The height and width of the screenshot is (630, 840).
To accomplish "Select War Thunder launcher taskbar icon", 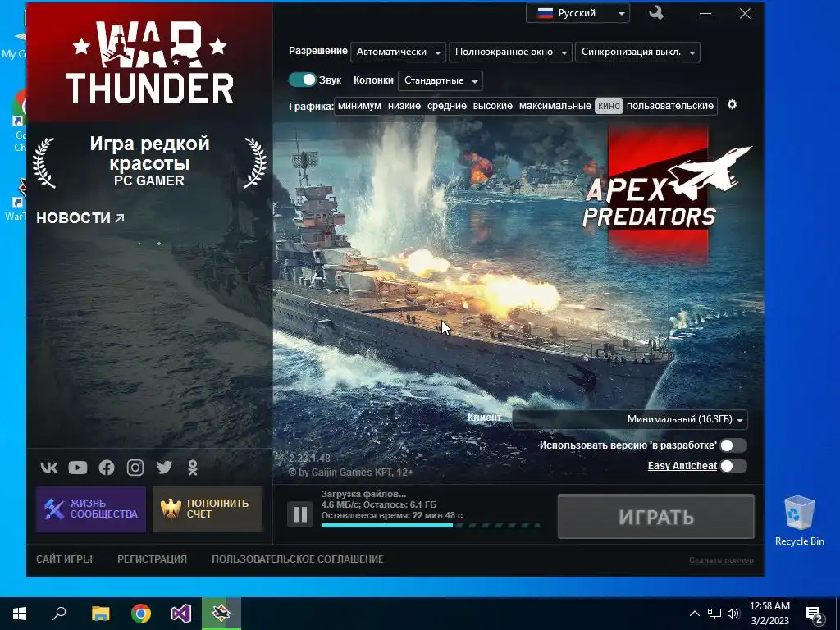I will 221,614.
